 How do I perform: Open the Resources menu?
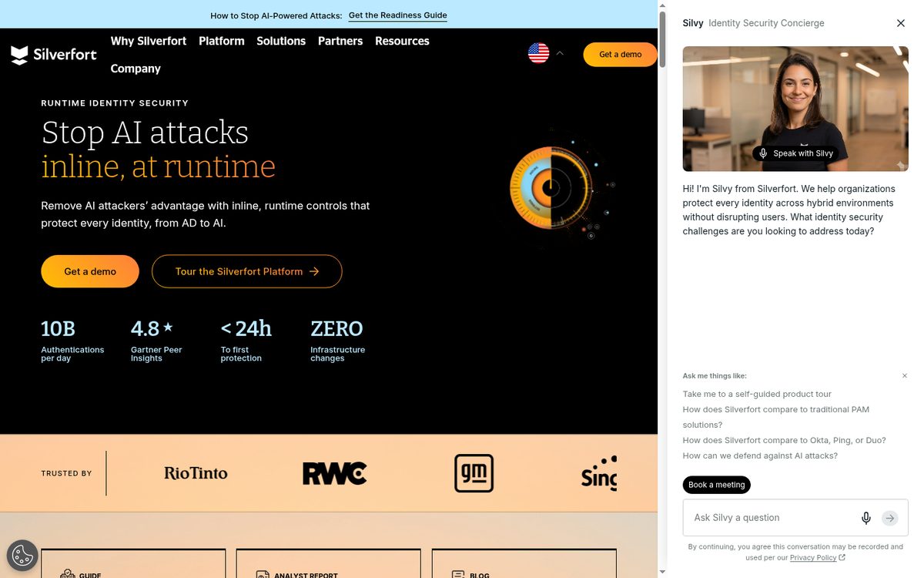[402, 41]
